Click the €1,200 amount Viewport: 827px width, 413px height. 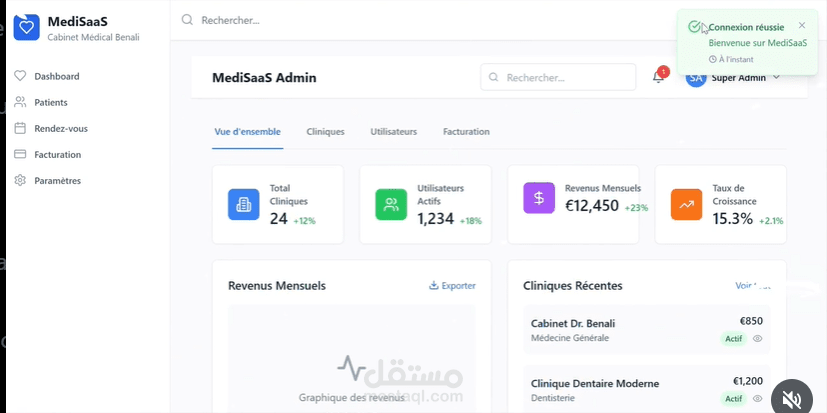click(748, 381)
